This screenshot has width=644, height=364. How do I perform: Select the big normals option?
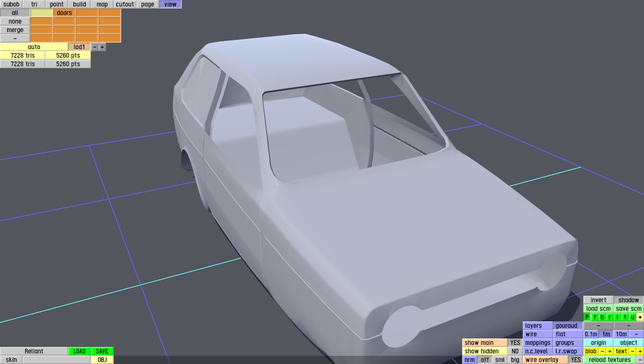coord(515,360)
